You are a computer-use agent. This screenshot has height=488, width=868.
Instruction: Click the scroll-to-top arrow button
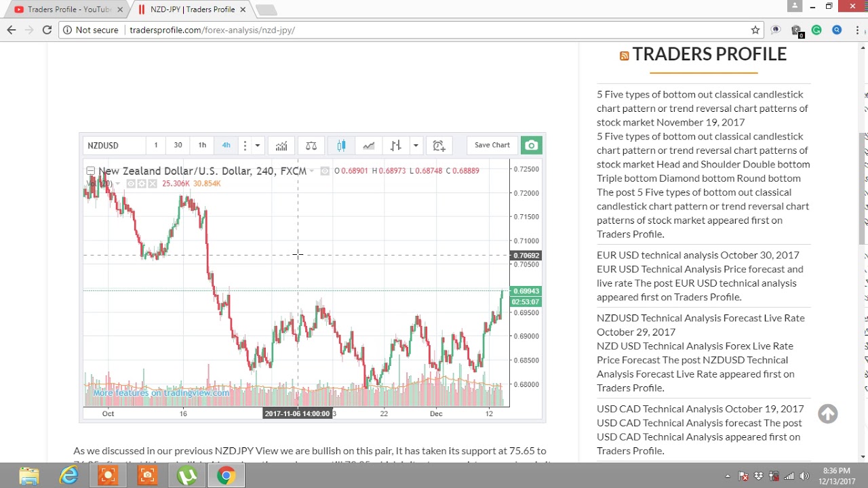point(827,413)
